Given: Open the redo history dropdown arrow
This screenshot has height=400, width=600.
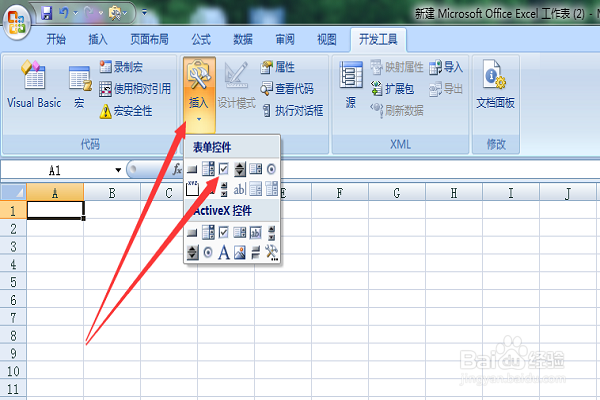Looking at the screenshot, I should click(101, 13).
